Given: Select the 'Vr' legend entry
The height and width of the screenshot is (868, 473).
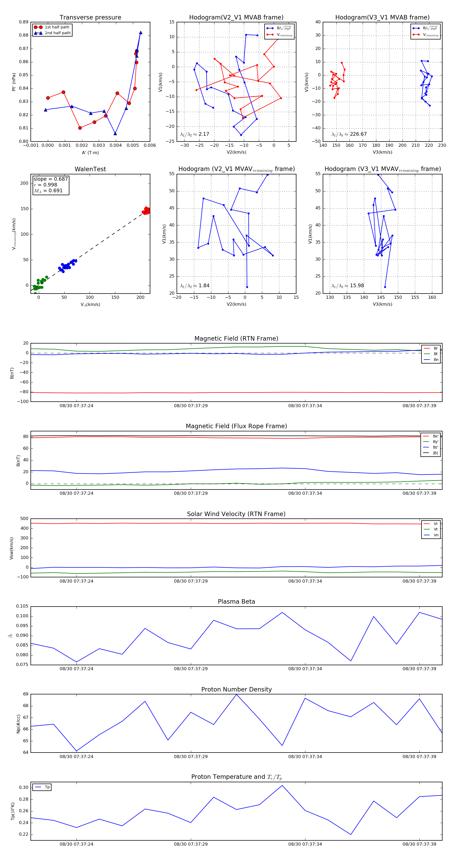Looking at the screenshot, I should 431,524.
